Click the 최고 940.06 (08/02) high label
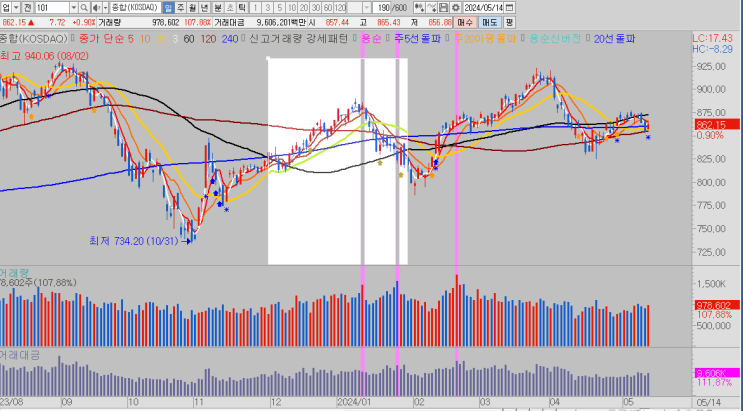743x411 pixels. tap(44, 56)
